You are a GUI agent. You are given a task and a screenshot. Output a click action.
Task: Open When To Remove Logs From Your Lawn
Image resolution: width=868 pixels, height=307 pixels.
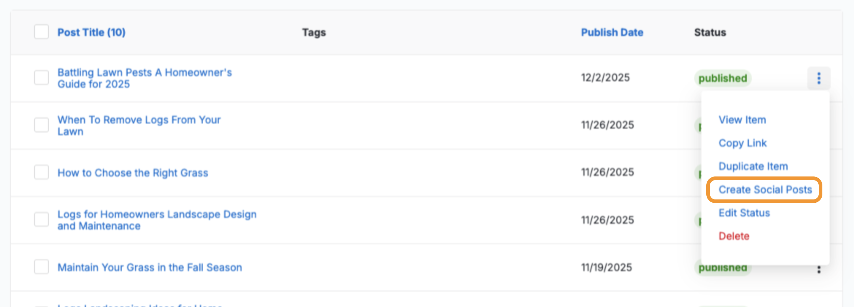(139, 125)
